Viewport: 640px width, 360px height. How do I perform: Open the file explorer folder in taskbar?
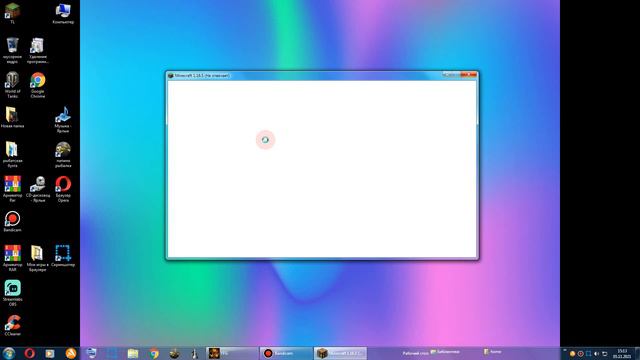[133, 353]
